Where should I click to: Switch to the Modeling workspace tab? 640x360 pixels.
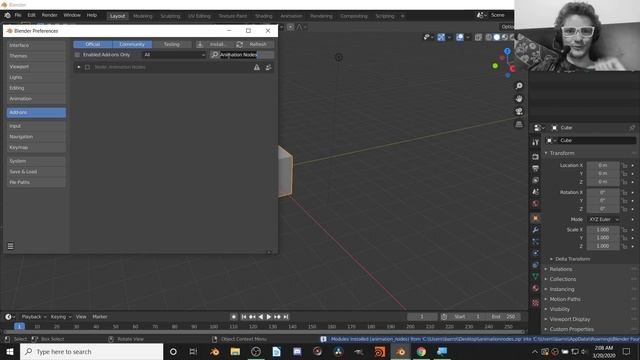(143, 16)
